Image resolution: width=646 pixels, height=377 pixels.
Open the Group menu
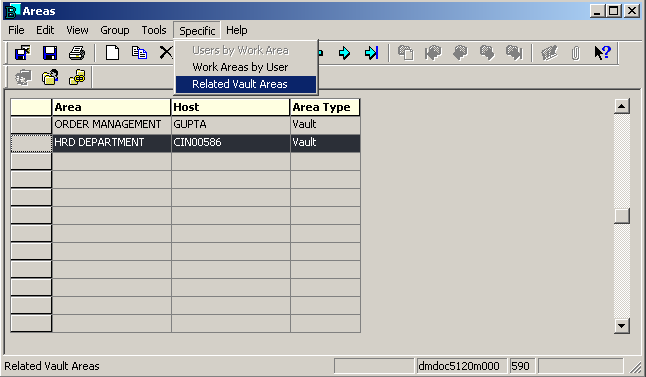click(x=115, y=30)
